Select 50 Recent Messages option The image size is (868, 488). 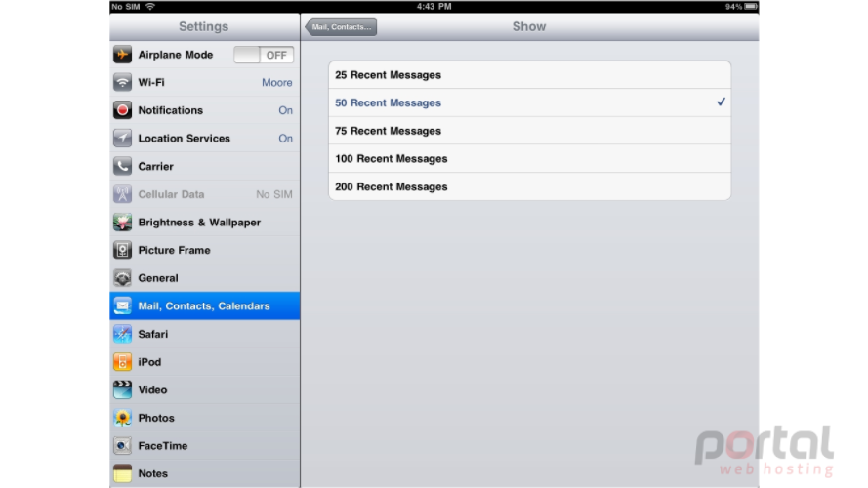pyautogui.click(x=529, y=102)
